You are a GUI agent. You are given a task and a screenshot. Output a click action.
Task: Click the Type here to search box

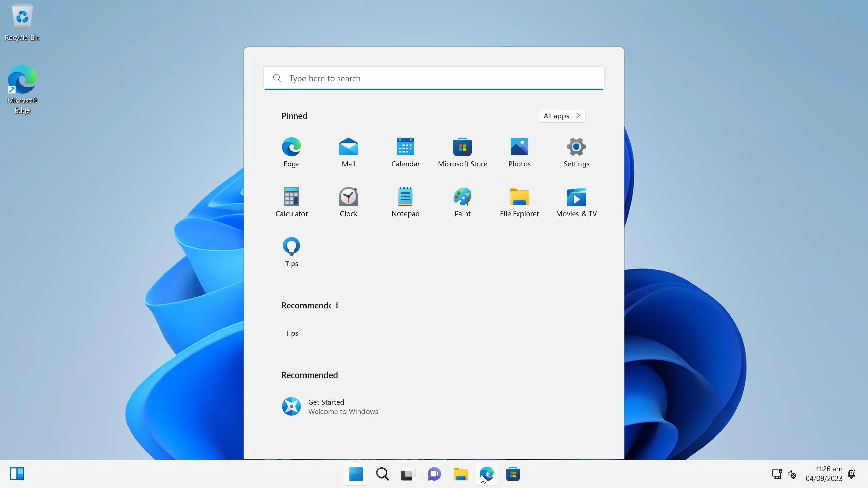434,78
